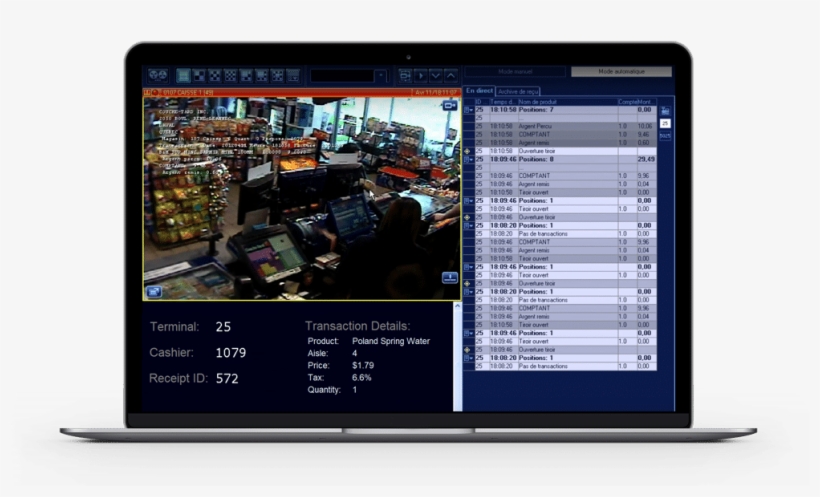Select the live store camera video feed
820x497 pixels.
302,198
